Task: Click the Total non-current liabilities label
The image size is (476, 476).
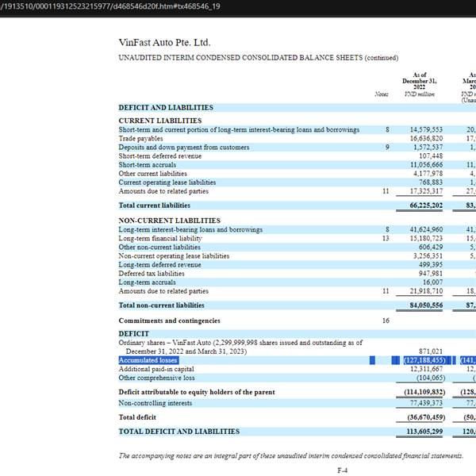Action: point(162,305)
